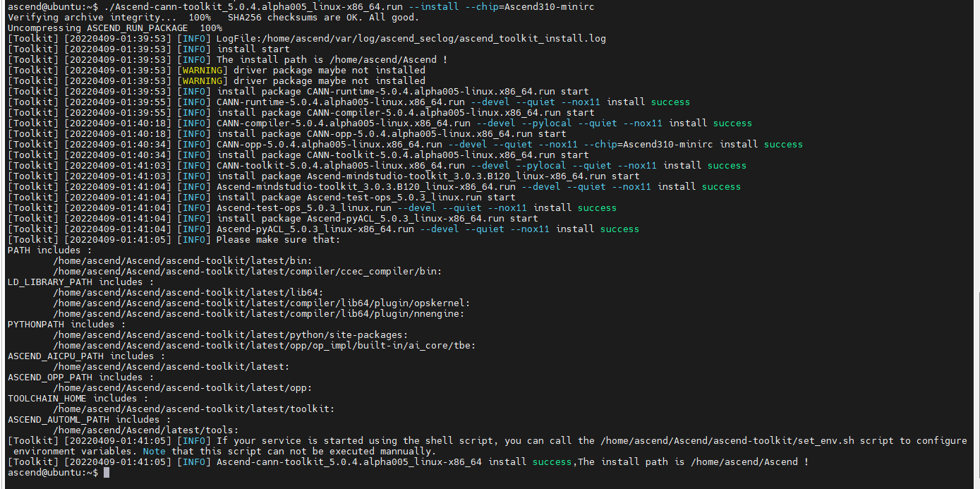Screen dimensions: 980x489
Task: Click the second [WARNING] driver package message
Action: 329,80
